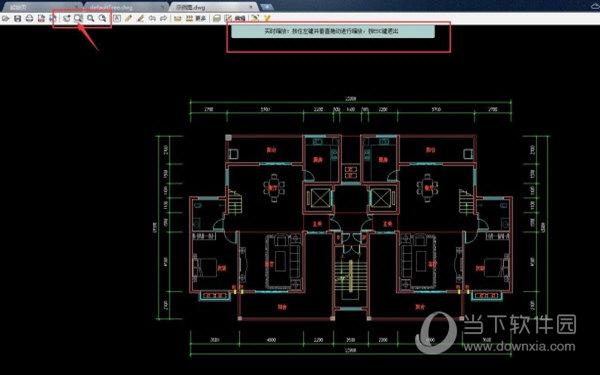Screen dimensions: 600x375
Task: Pick the highlighter marker tool
Action: [x=140, y=18]
